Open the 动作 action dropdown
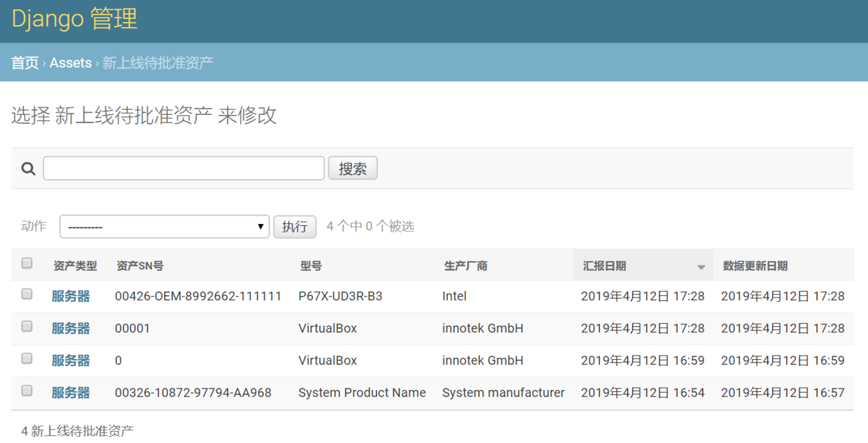This screenshot has width=868, height=443. point(164,227)
